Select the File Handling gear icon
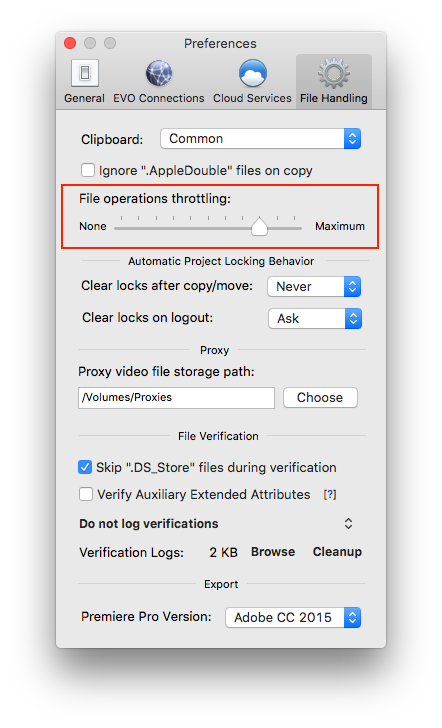The width and height of the screenshot is (442, 728). point(334,73)
